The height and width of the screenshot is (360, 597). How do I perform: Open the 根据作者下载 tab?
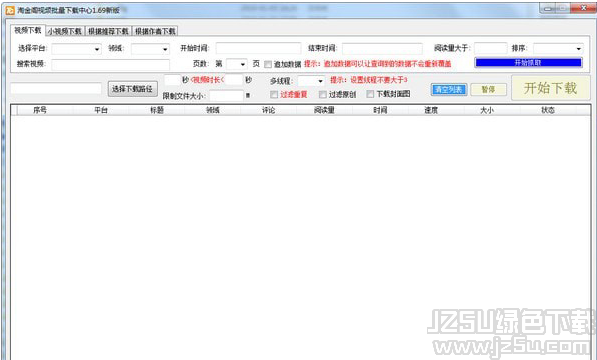pos(155,31)
